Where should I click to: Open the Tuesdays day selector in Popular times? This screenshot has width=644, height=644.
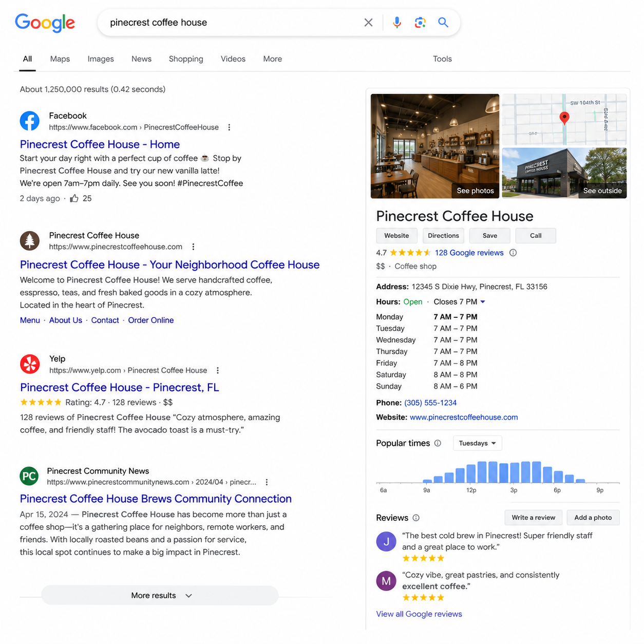click(x=478, y=443)
